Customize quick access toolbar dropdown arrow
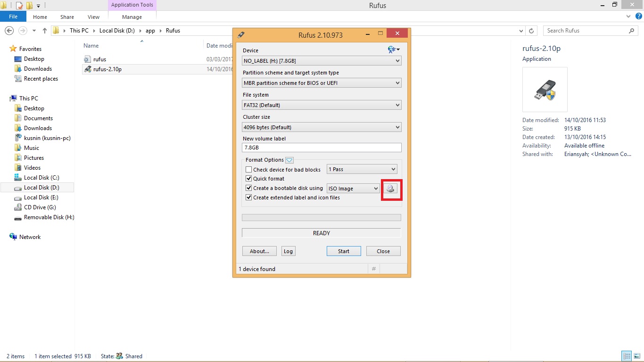644x362 pixels. pyautogui.click(x=39, y=6)
